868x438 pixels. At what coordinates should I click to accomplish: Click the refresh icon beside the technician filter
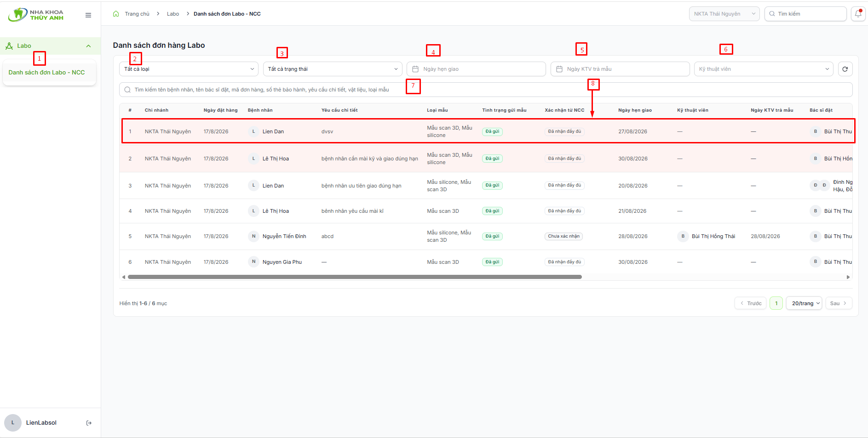click(845, 69)
